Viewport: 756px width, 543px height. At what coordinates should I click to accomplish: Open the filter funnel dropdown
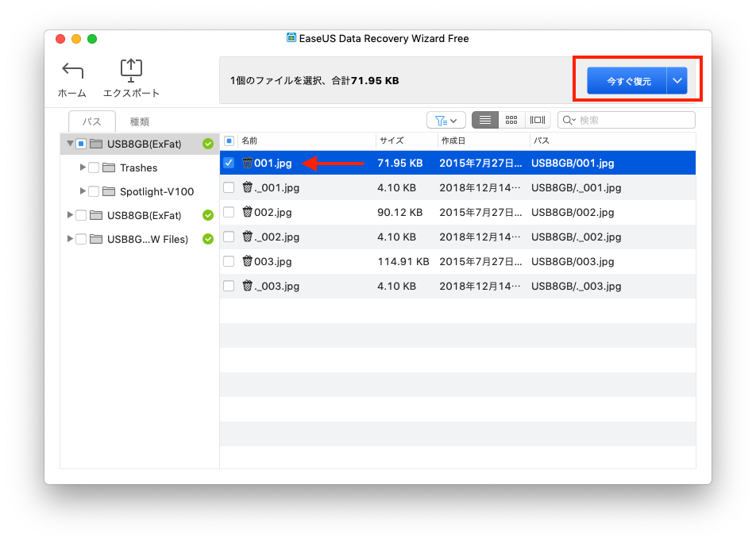click(x=445, y=120)
